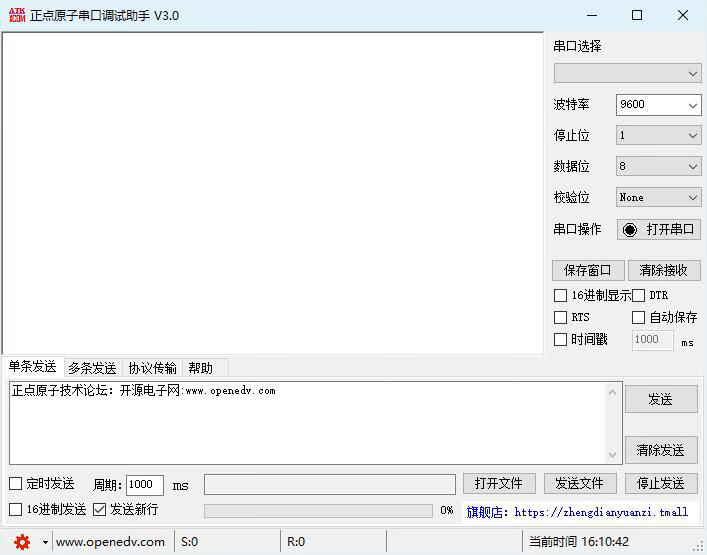The height and width of the screenshot is (555, 707).
Task: Click the red gear settings icon
Action: (x=22, y=541)
